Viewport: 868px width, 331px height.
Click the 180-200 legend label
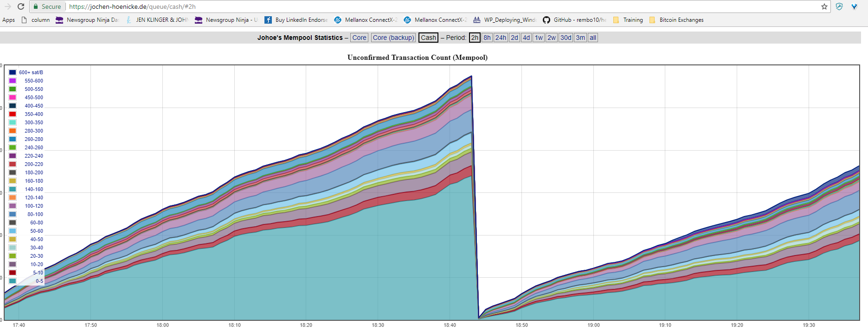pyautogui.click(x=34, y=172)
